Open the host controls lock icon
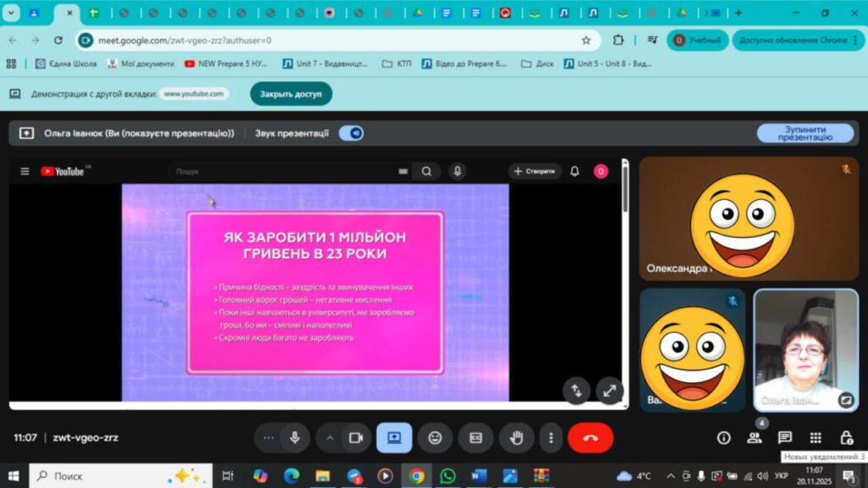The image size is (868, 488). point(846,438)
